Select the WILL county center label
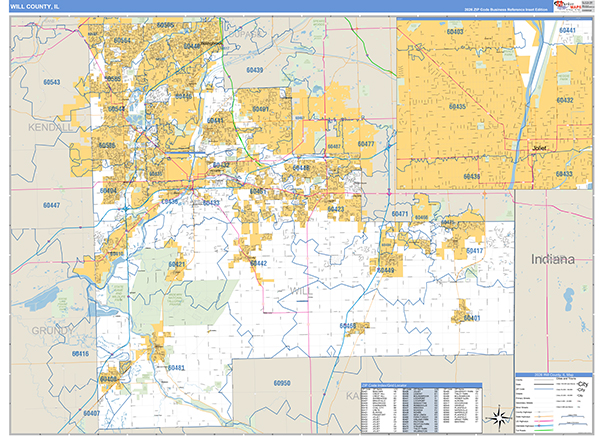Image resolution: width=600 pixels, height=436 pixels. click(301, 291)
